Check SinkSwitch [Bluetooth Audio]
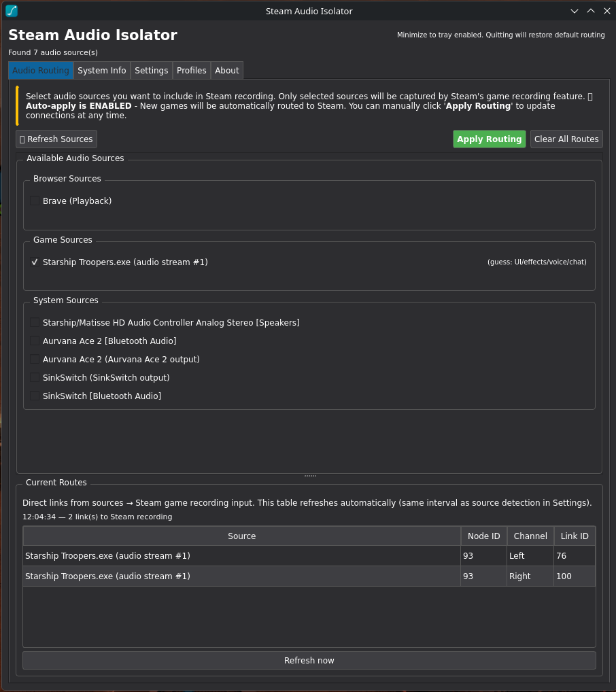616x692 pixels. (x=35, y=396)
